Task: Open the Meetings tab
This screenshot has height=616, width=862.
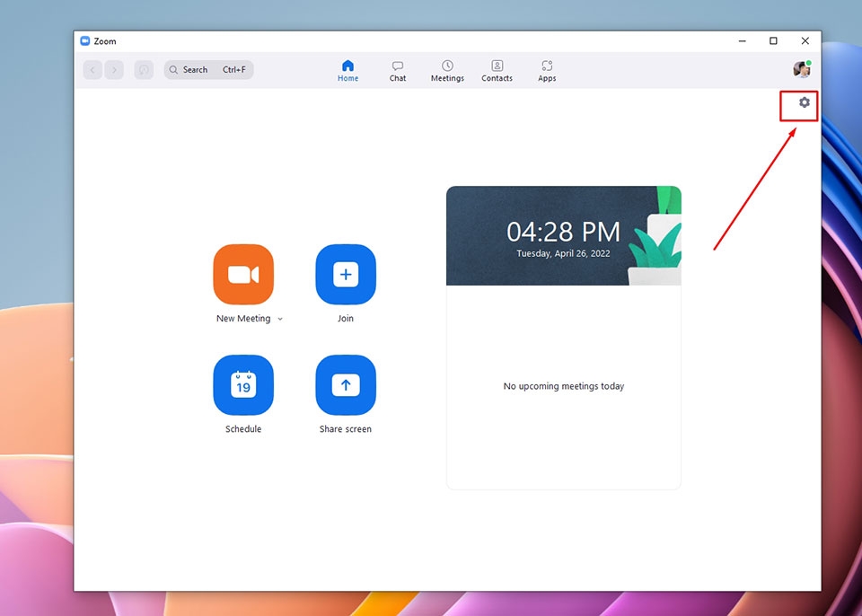Action: pos(447,71)
